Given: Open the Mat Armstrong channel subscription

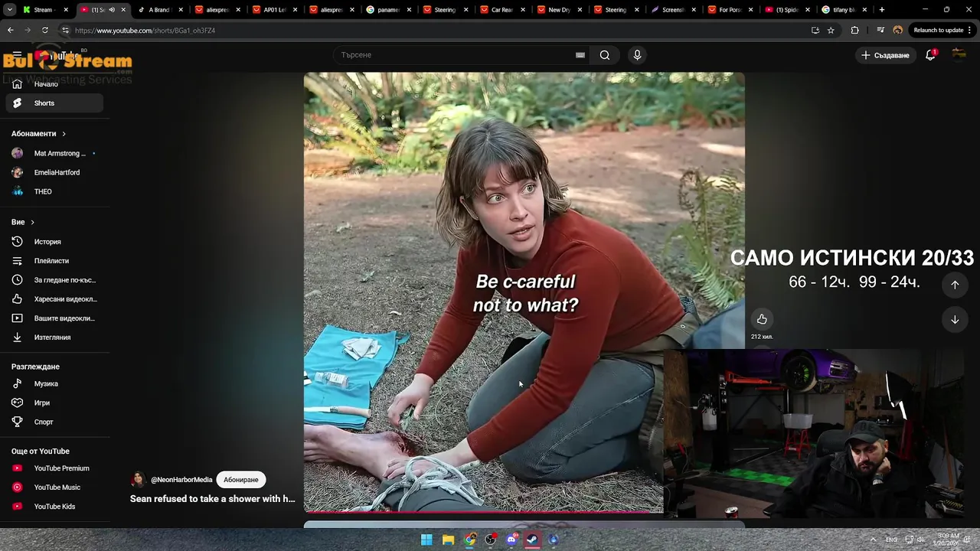Looking at the screenshot, I should [x=54, y=153].
